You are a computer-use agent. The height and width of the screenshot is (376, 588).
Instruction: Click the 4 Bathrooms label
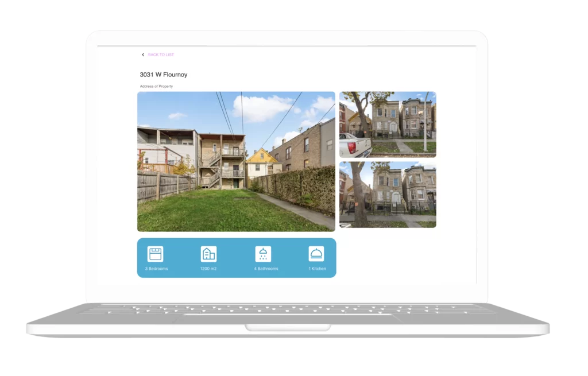266,269
